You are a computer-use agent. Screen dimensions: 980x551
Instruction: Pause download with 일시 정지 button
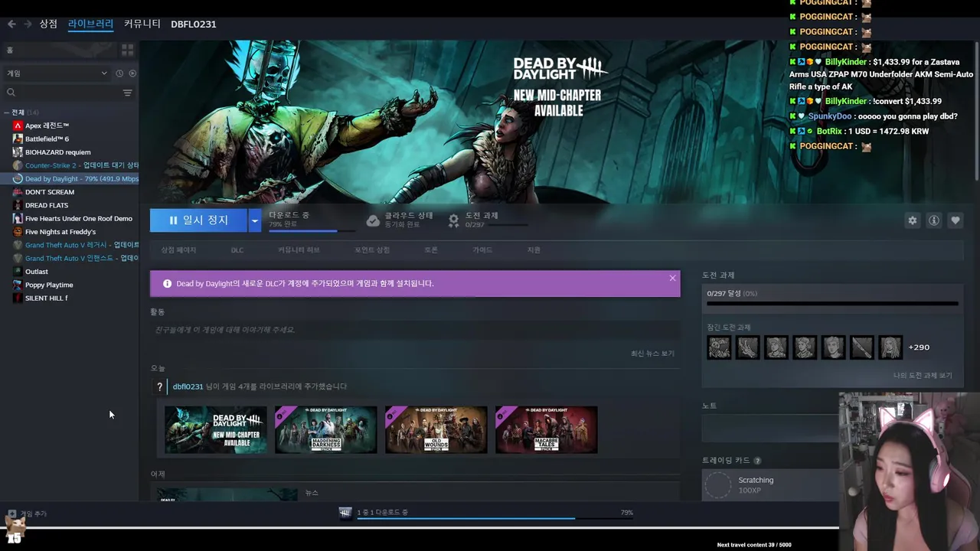pyautogui.click(x=198, y=220)
